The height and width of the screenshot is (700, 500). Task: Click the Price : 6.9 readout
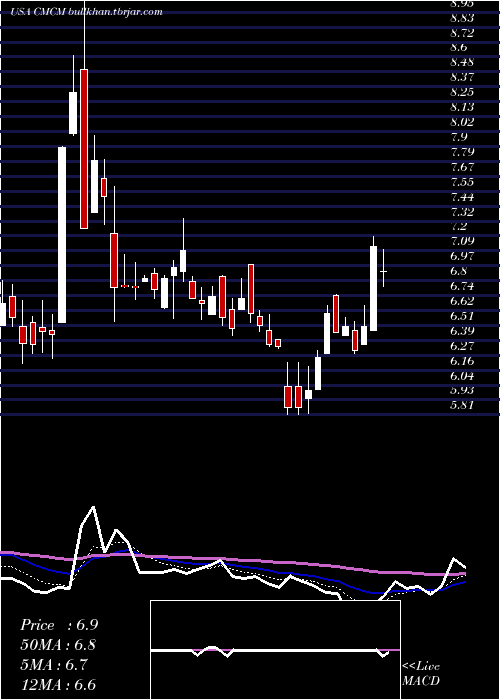(x=59, y=625)
